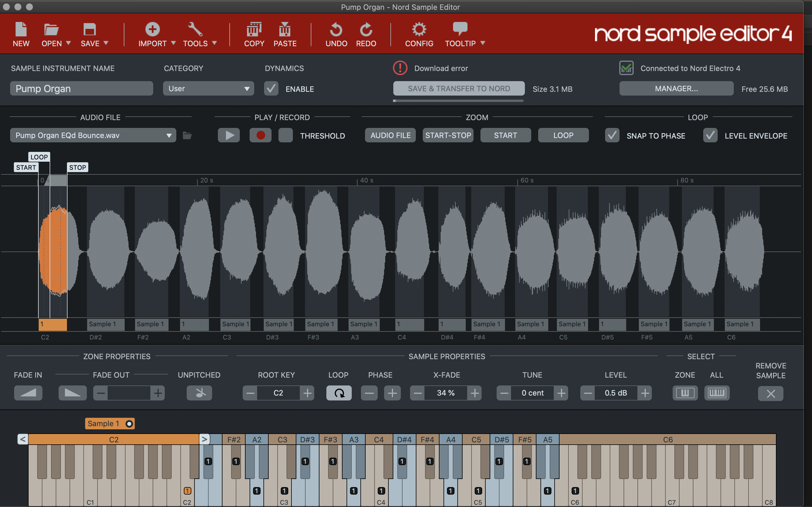This screenshot has height=507, width=812.
Task: Open the IMPORT dropdown arrow
Action: 173,43
